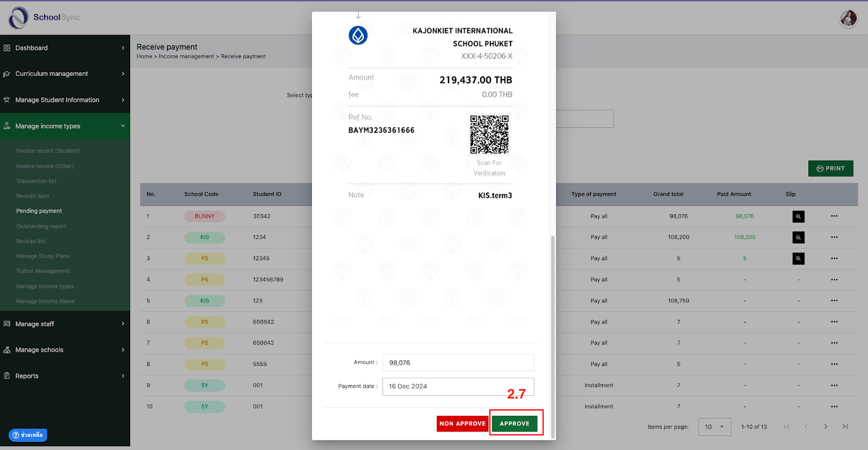The width and height of the screenshot is (868, 450).
Task: Go to Income management breadcrumb
Action: click(186, 56)
